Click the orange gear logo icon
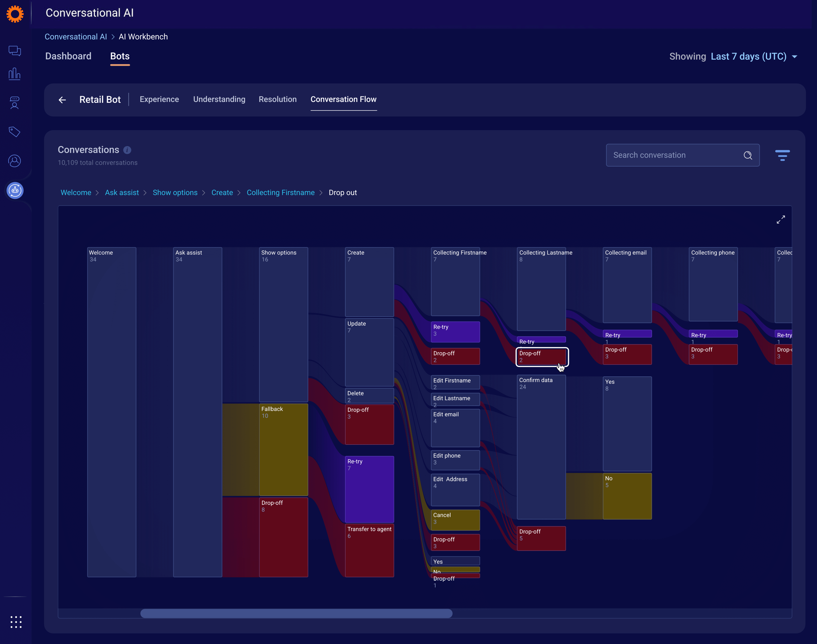The height and width of the screenshot is (644, 817). (x=15, y=14)
